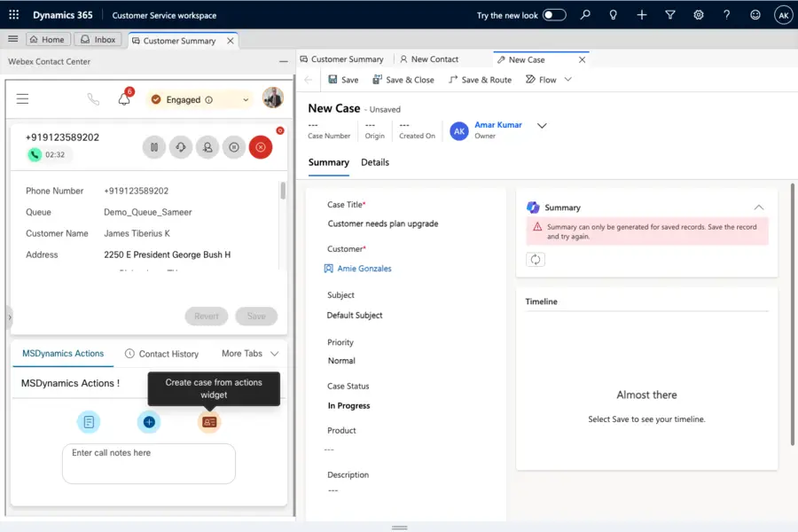Click the Enter call notes here field
798x532 pixels.
[149, 463]
